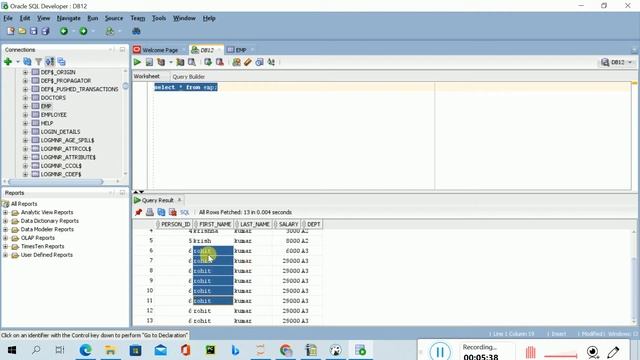Click the SQL Worksheet connection icon in main toolbar

pos(109,31)
